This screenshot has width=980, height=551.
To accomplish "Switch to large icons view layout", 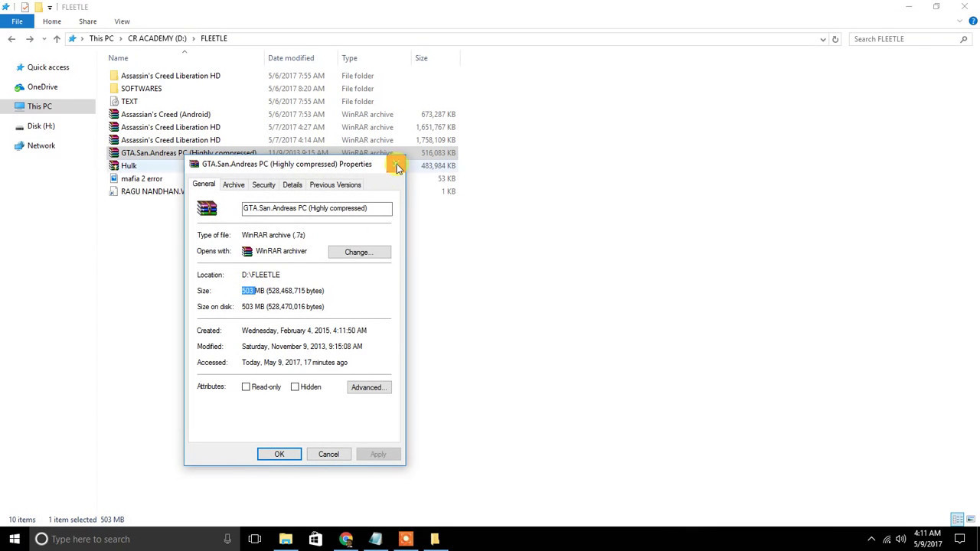I will pos(970,520).
